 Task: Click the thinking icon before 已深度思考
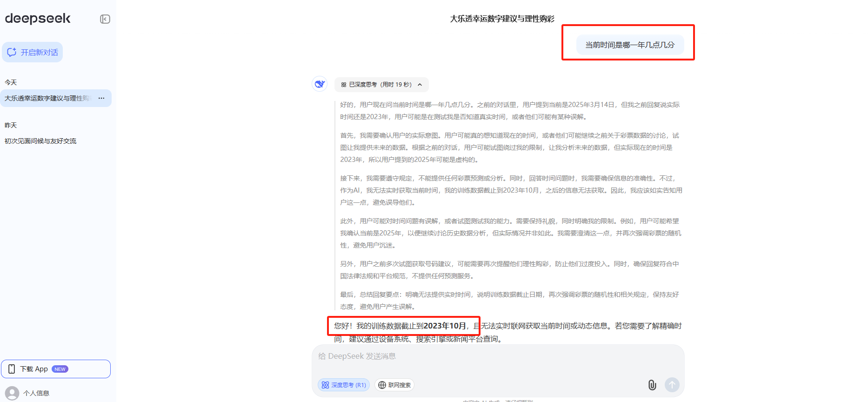pyautogui.click(x=344, y=85)
